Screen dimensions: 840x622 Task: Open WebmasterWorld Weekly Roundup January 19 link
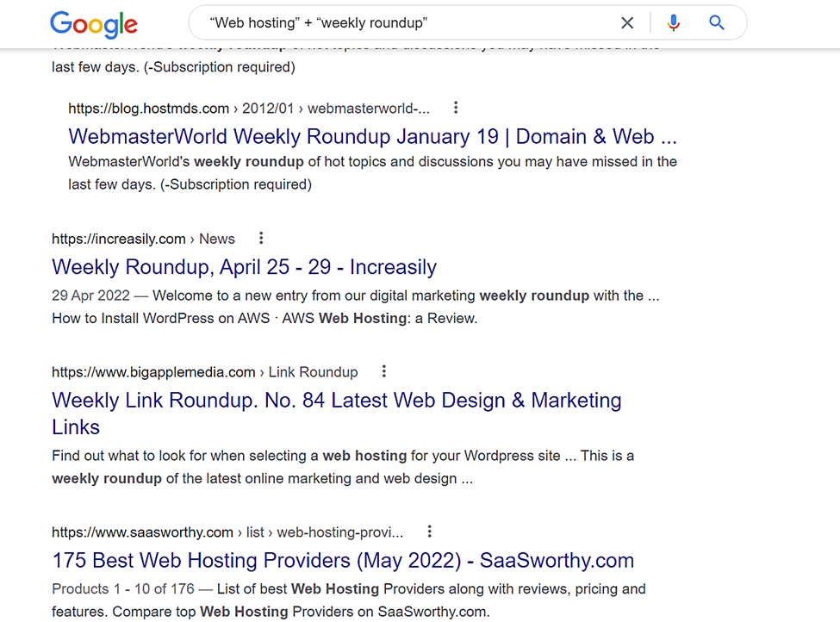pos(372,137)
